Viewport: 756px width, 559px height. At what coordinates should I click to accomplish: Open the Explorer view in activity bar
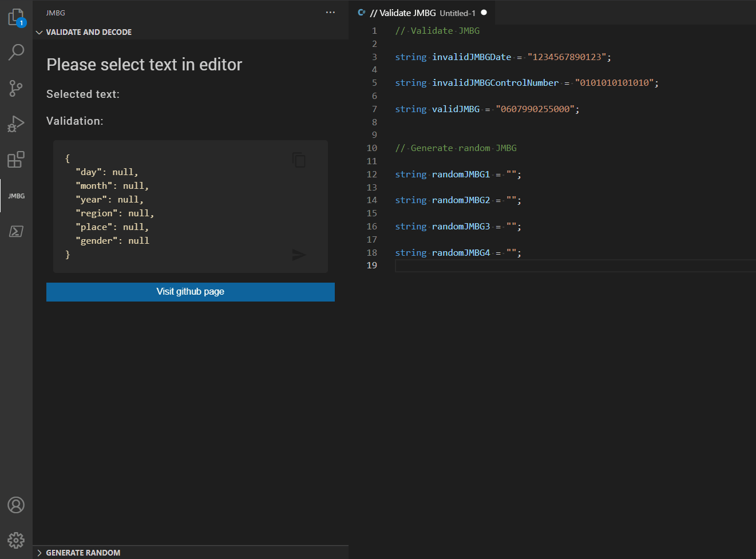pyautogui.click(x=16, y=17)
